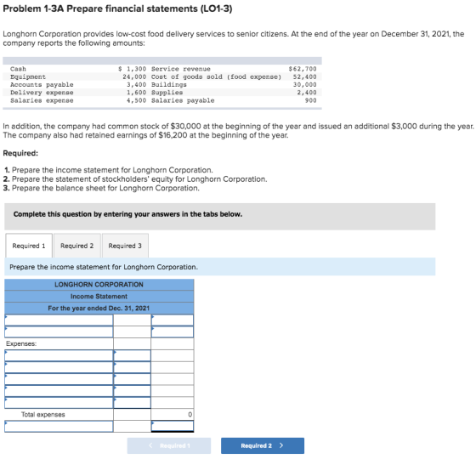Image resolution: width=476 pixels, height=459 pixels.
Task: Click the first expense amount field
Action: coord(132,355)
